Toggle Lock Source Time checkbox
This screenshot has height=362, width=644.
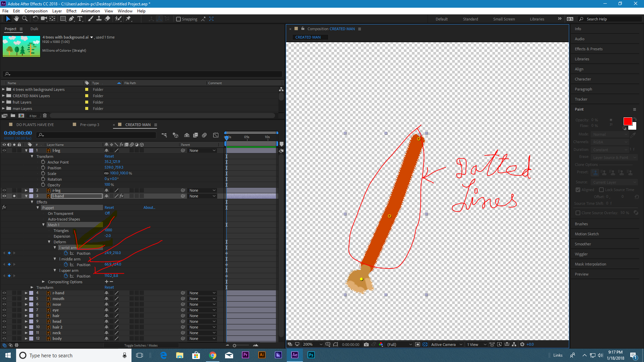[x=601, y=190]
